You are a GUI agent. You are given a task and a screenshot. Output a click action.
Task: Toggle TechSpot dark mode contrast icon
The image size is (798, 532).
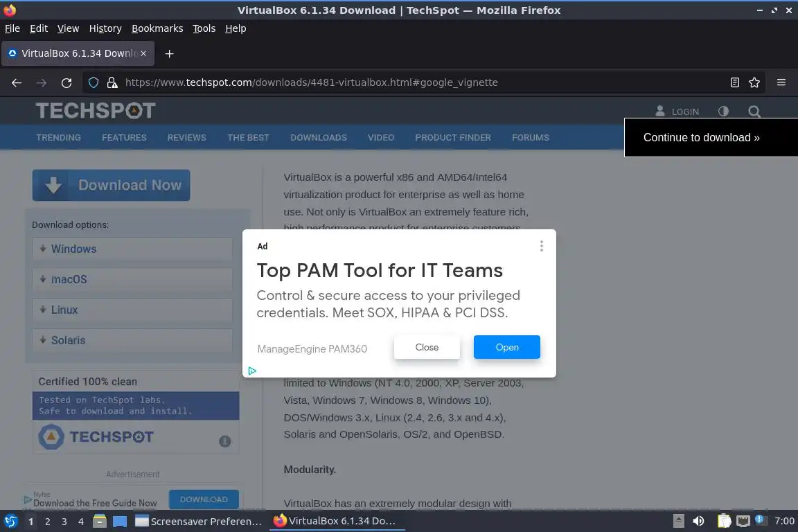pos(723,111)
